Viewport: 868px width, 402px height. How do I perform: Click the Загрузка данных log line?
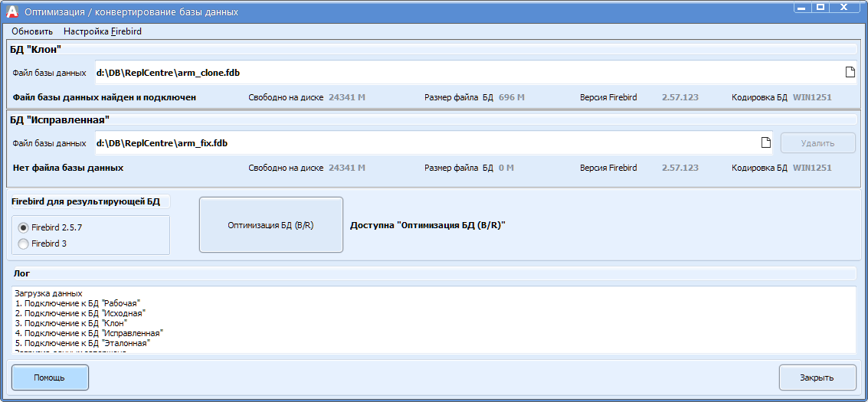click(49, 293)
